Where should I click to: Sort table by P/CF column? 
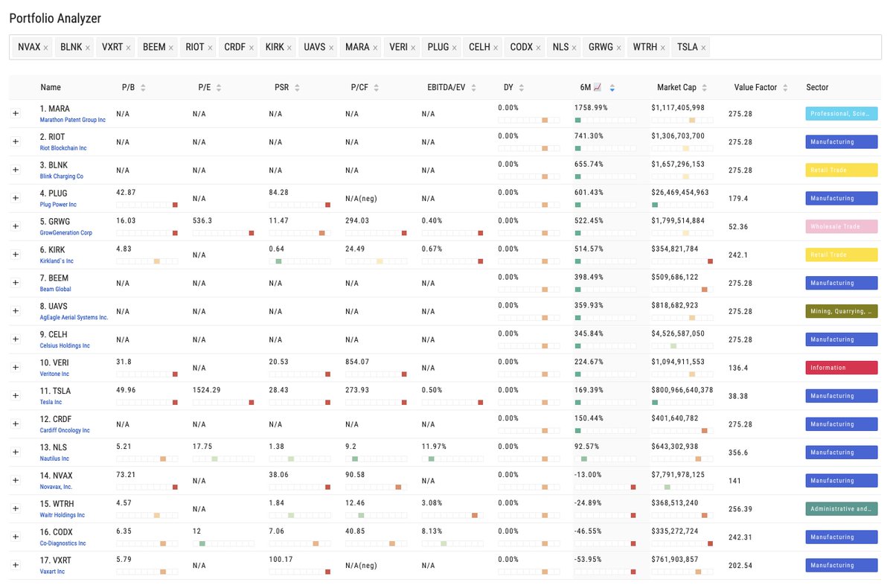pos(376,88)
